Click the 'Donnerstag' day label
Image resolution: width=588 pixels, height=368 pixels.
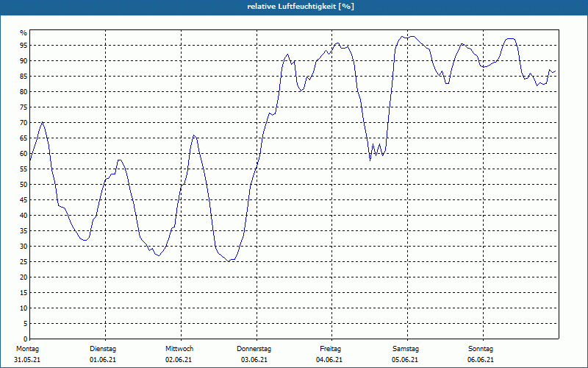coord(254,349)
